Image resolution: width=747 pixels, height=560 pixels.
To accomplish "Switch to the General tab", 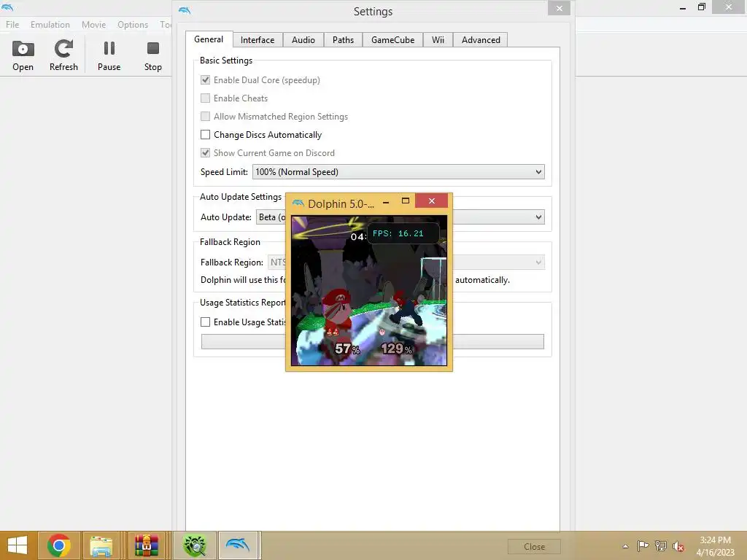I will click(x=209, y=39).
